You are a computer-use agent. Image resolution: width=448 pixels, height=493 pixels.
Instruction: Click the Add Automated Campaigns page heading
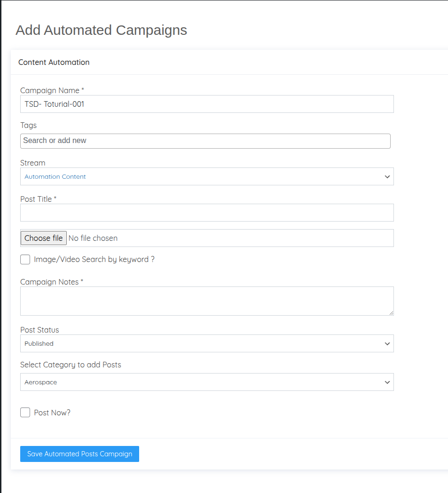tap(101, 30)
